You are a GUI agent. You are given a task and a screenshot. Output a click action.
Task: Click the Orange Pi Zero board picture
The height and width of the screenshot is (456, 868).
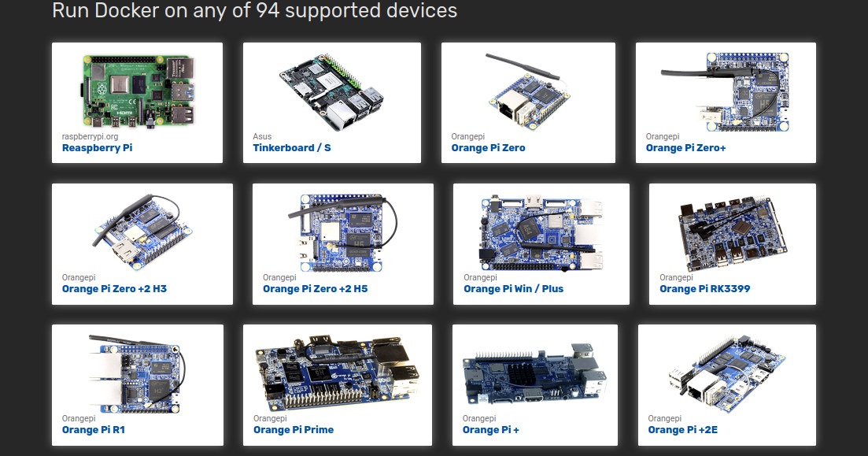(528, 91)
